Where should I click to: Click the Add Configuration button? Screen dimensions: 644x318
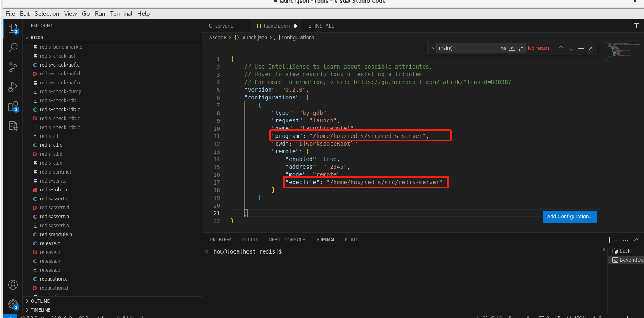[570, 216]
